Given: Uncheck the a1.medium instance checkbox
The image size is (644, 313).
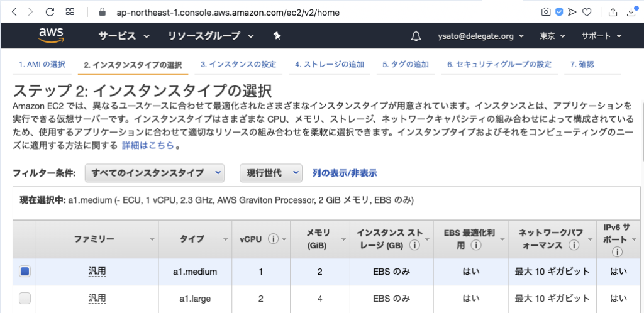Looking at the screenshot, I should click(25, 272).
